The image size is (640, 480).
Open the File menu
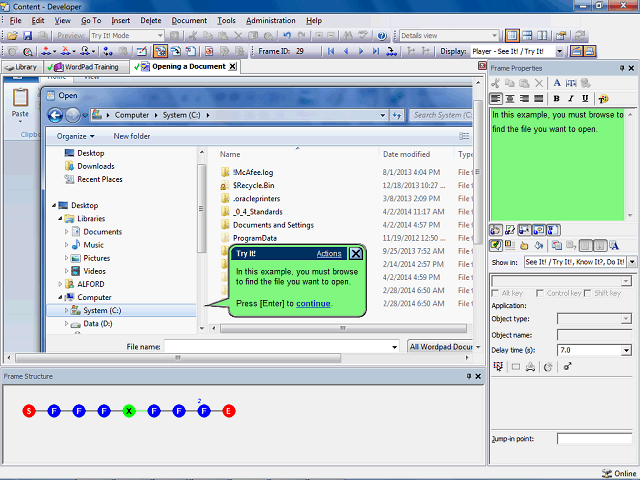16,20
